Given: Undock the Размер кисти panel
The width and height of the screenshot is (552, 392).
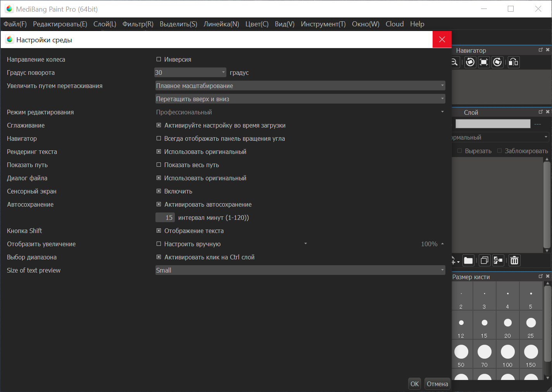Looking at the screenshot, I should tap(541, 276).
